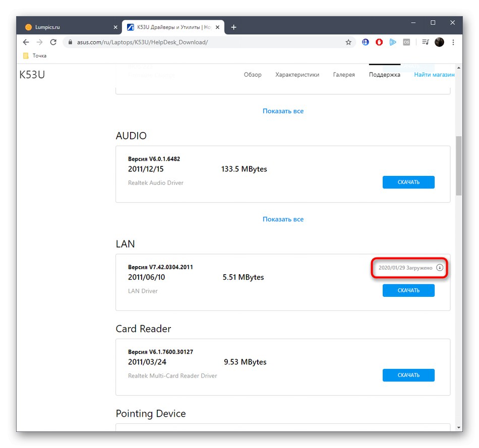Screen dimensions: 479x448
Task: Open the Chrome three-dot menu
Action: point(453,42)
